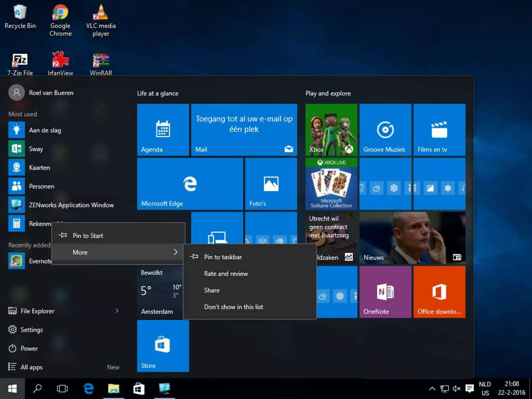Open the Amsterdam weather tile
Viewport: 532px width, 399px height.
(x=160, y=292)
